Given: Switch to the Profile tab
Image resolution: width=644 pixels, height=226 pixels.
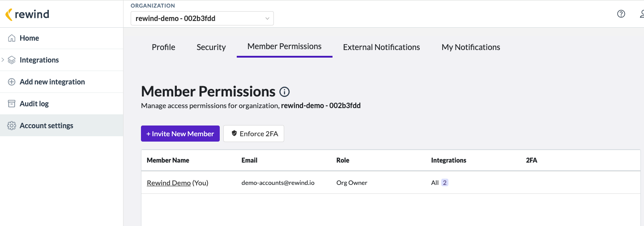Looking at the screenshot, I should coord(163,47).
